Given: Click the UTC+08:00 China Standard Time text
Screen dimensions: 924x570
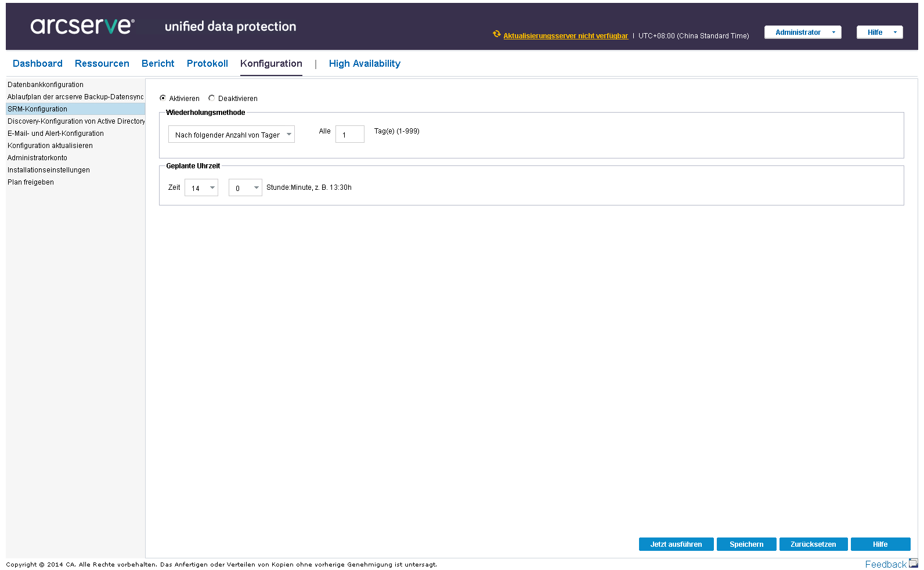Looking at the screenshot, I should pos(694,36).
